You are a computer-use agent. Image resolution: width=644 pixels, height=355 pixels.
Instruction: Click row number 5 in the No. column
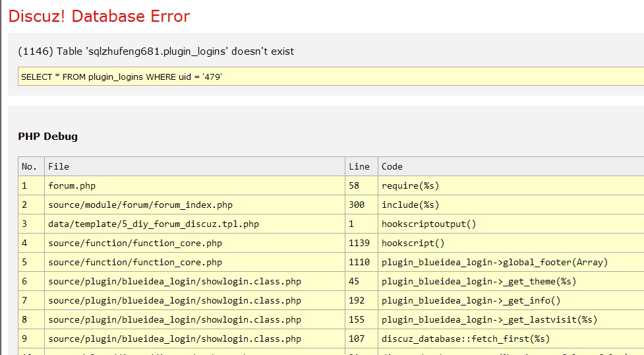(24, 262)
